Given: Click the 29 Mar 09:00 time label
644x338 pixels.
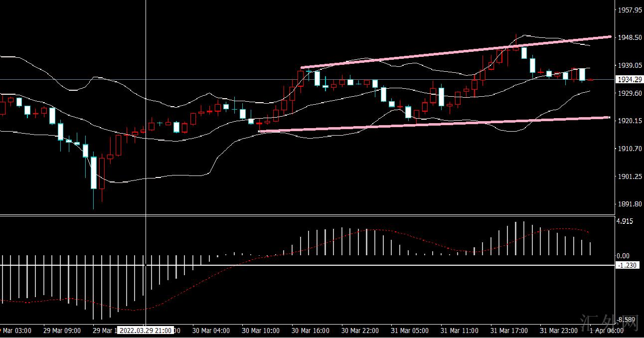Looking at the screenshot, I should [x=61, y=331].
